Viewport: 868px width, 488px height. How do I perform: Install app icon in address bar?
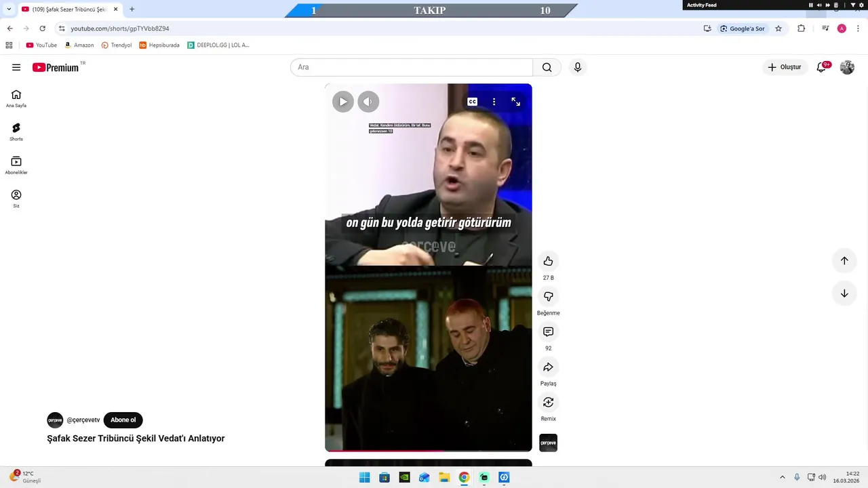click(x=707, y=28)
